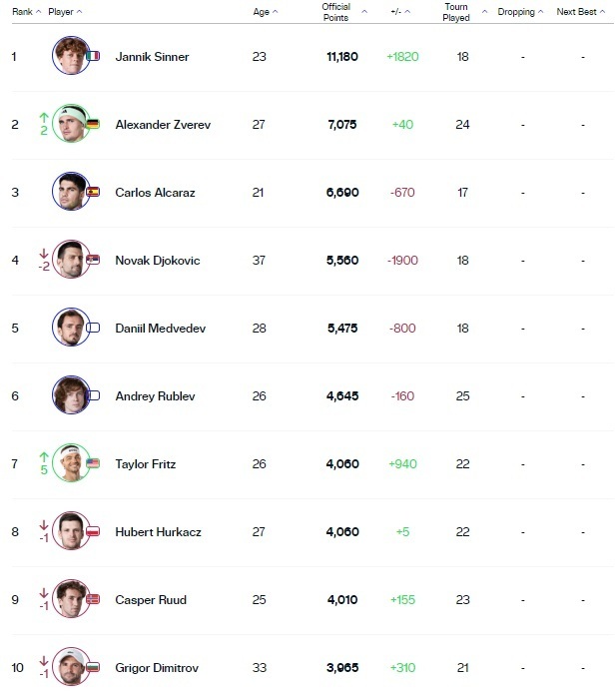Click the Spanish flag beside Carlos Alcaraz

pos(93,192)
